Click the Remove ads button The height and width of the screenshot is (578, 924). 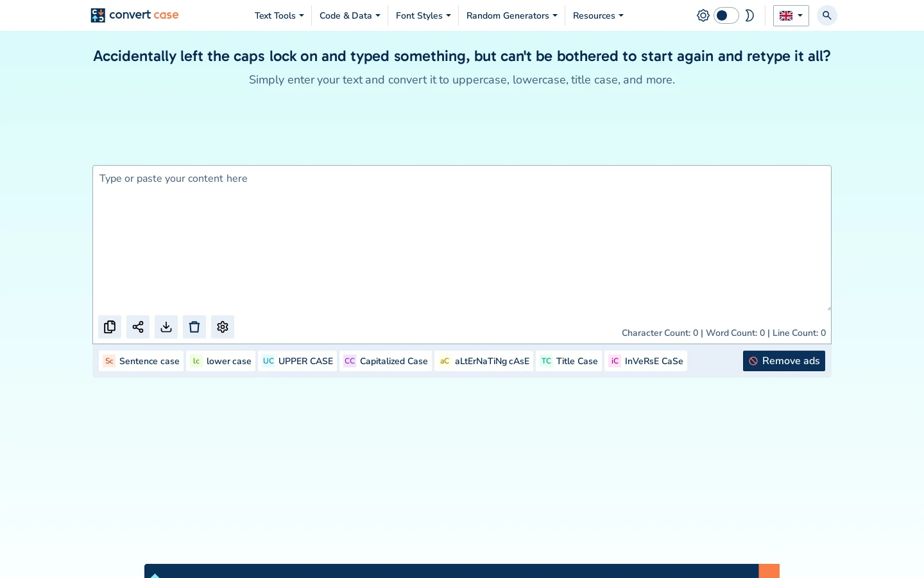point(784,361)
